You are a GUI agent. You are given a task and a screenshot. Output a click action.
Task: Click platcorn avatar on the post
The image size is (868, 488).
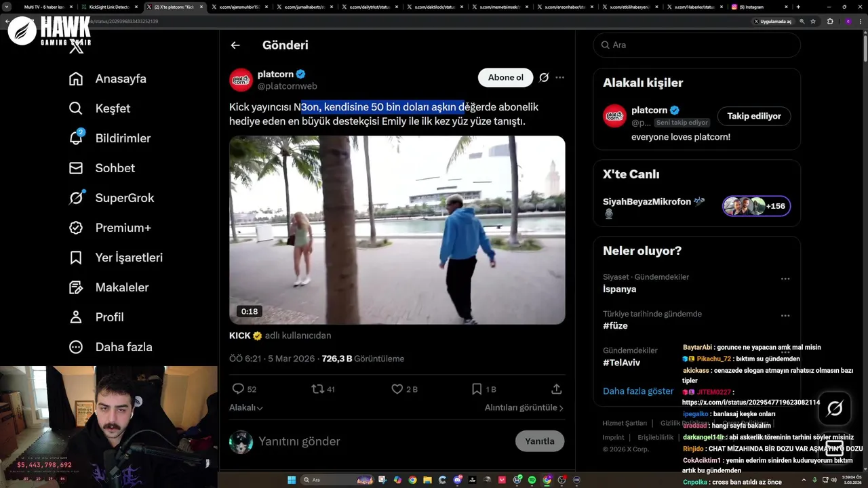(x=241, y=80)
